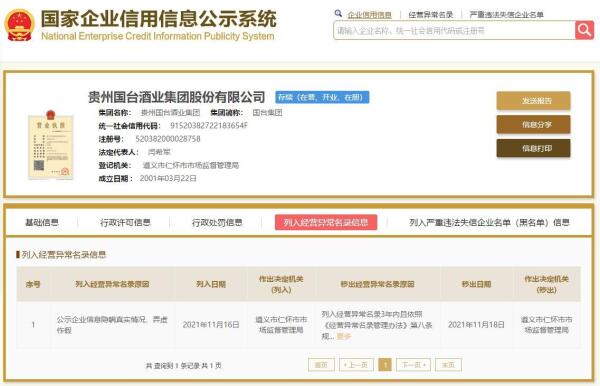
Task: Open the 行政处罚信息 tab
Action: pyautogui.click(x=217, y=222)
